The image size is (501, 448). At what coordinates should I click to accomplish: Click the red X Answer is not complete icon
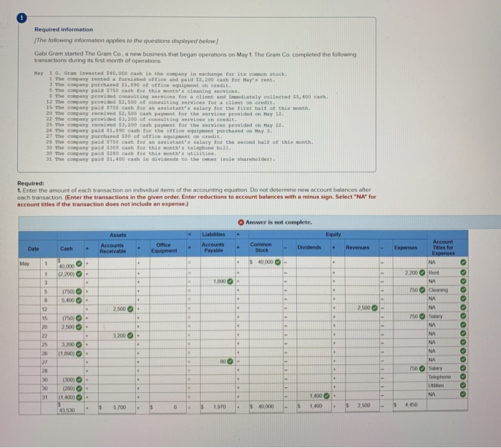point(241,222)
